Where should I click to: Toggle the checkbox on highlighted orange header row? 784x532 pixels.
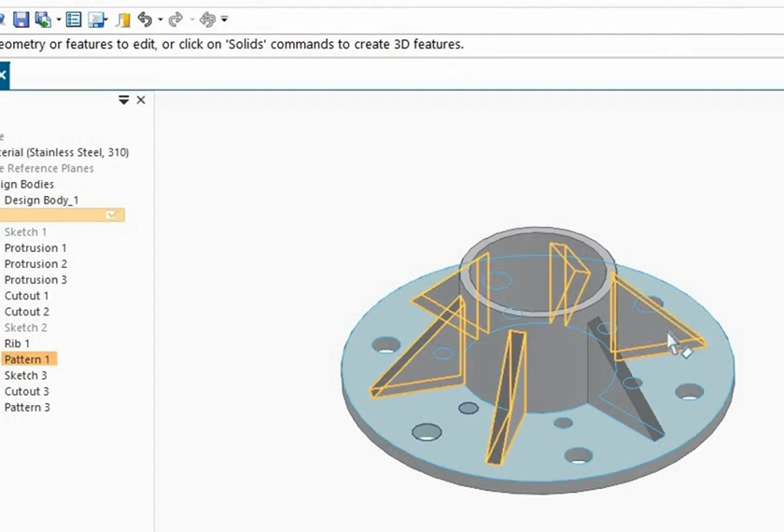pos(111,215)
